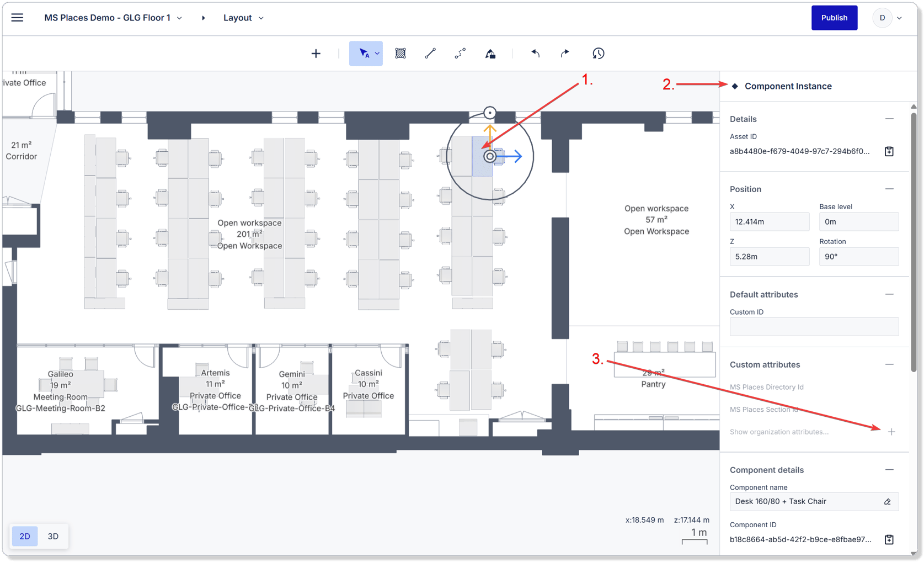Open the version history clock icon
Screen dimensions: 924x562
(x=599, y=54)
